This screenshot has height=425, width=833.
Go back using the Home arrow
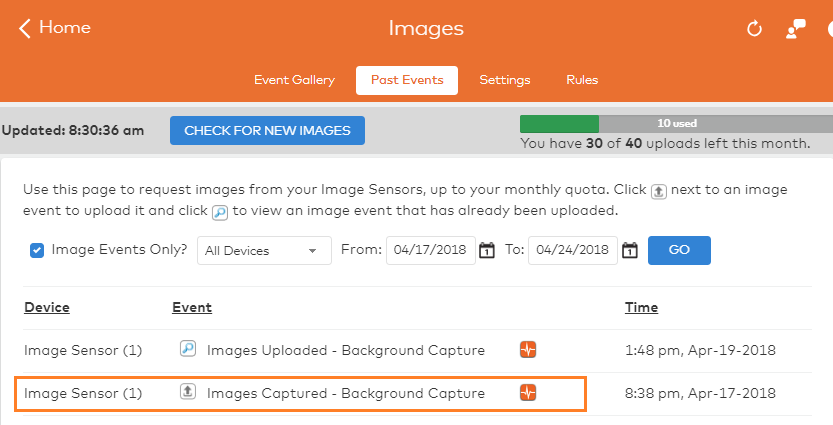[x=24, y=28]
